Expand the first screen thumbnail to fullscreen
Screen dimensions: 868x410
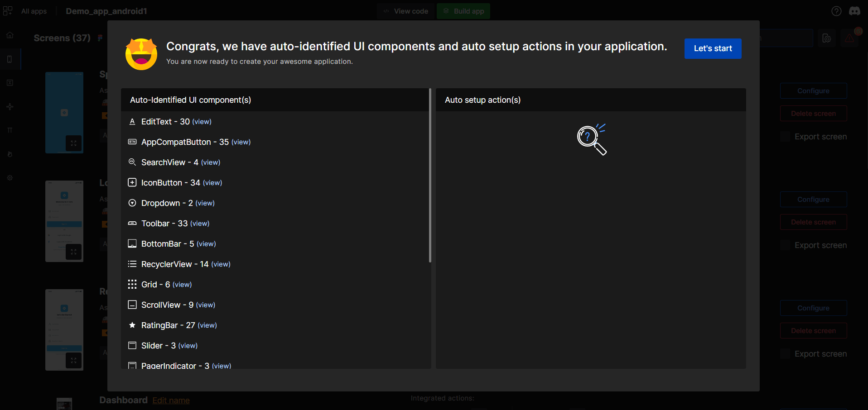74,143
